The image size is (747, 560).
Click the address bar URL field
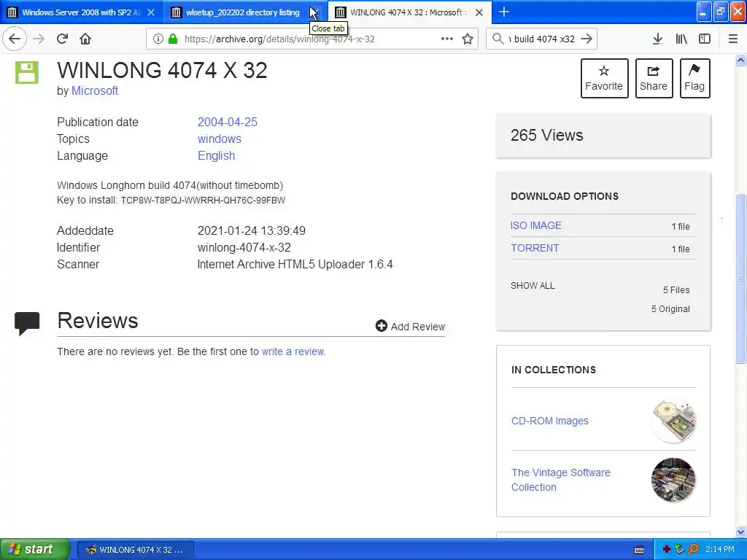pos(312,39)
